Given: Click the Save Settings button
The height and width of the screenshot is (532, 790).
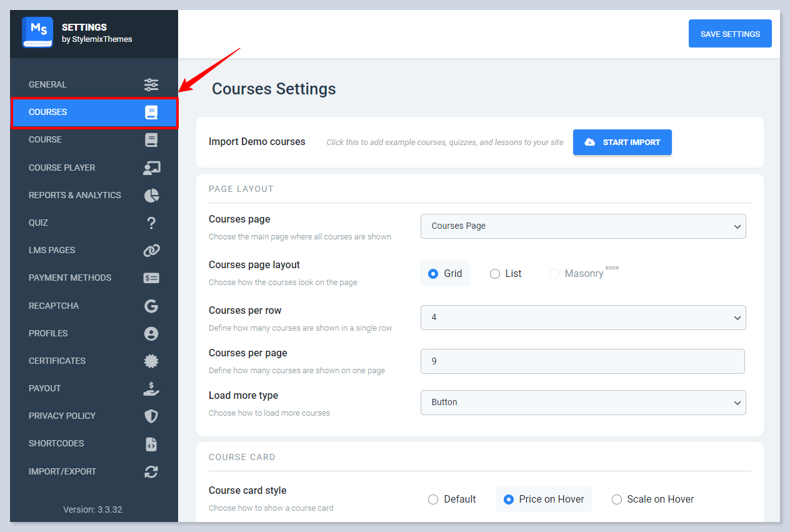Looking at the screenshot, I should click(x=730, y=34).
